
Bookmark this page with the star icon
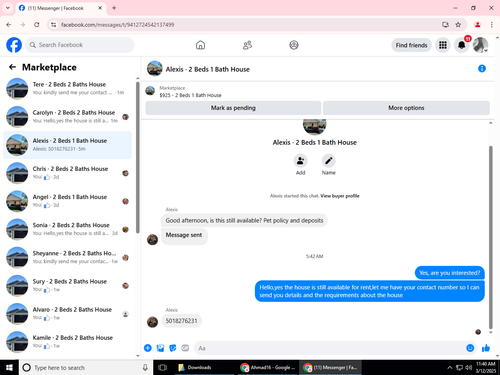coord(458,25)
